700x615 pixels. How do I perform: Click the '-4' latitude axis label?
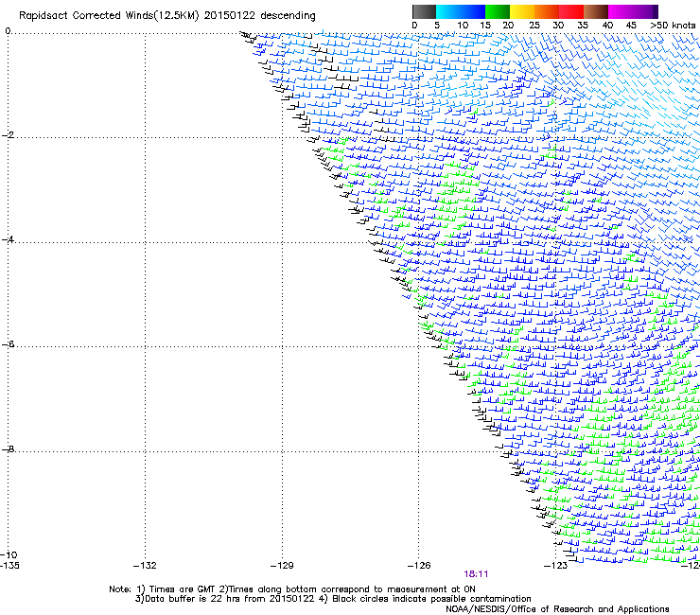point(8,239)
